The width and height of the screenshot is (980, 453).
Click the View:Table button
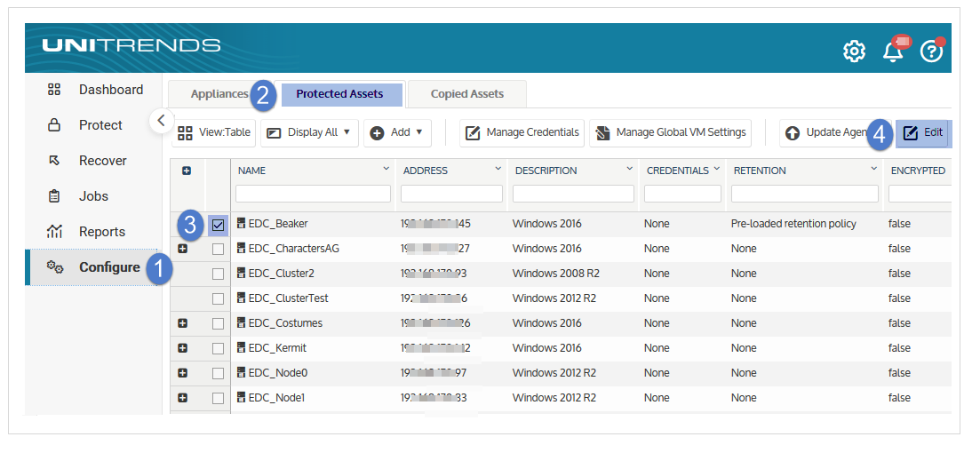214,132
